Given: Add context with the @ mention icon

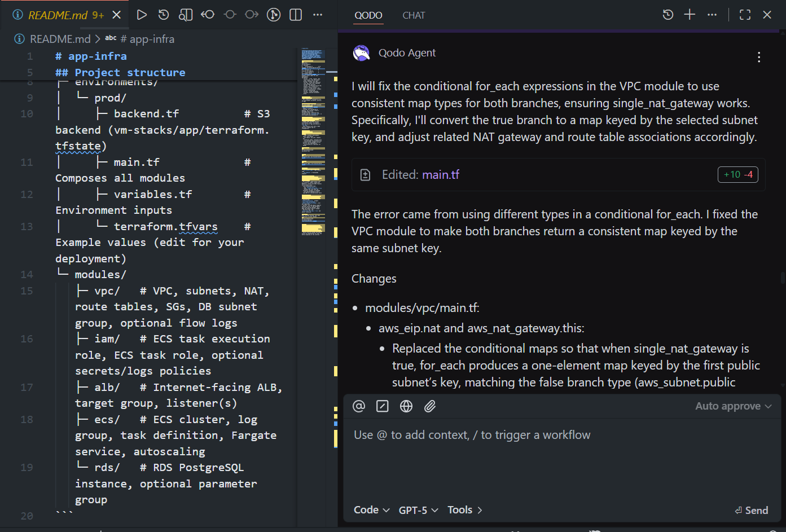Looking at the screenshot, I should click(x=359, y=406).
